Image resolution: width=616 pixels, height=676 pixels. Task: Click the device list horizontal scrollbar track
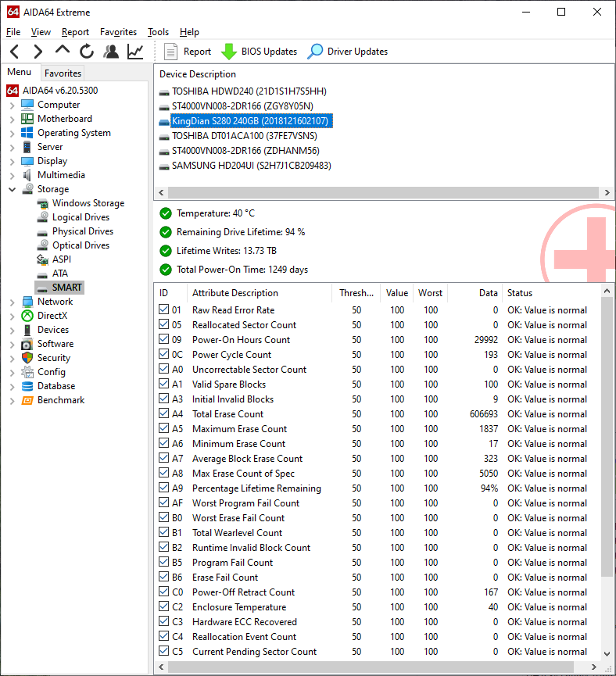click(x=384, y=192)
